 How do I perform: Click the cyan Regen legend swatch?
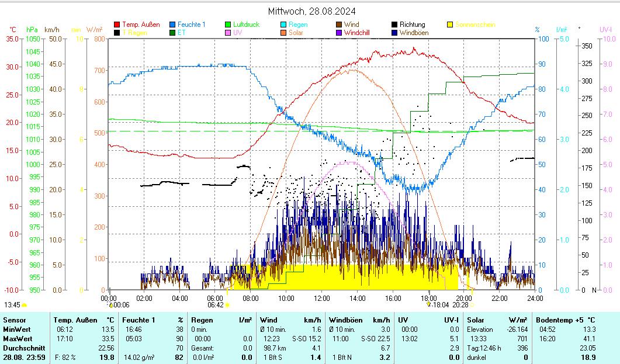click(283, 25)
